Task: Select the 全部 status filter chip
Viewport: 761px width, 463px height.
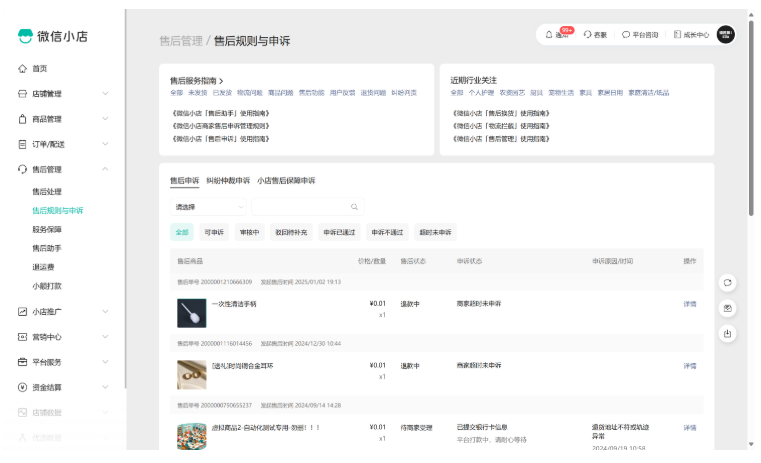Action: pos(182,232)
